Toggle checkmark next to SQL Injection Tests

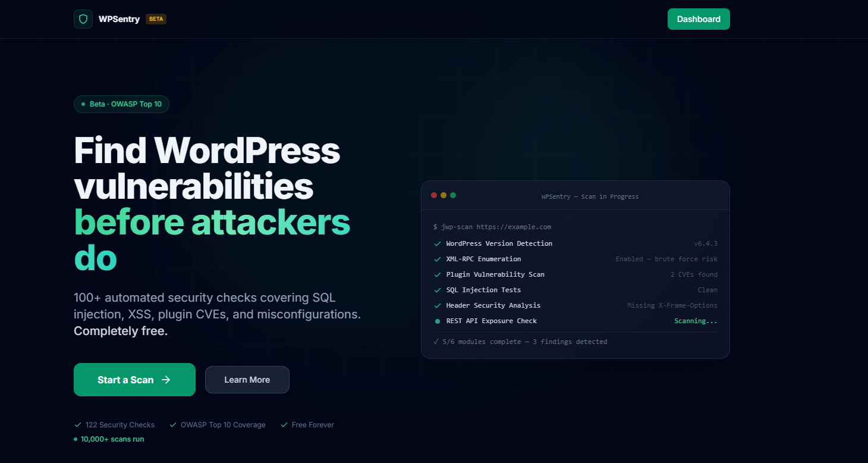(x=437, y=290)
